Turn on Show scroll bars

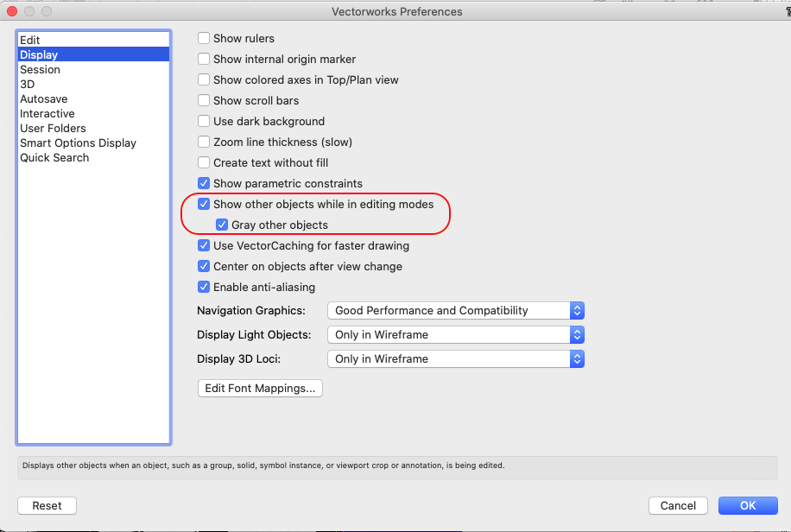[205, 100]
